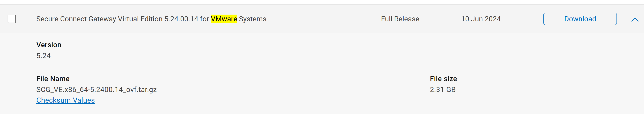Click the 5.24.00.14 number in the title
644x114 pixels.
point(181,19)
